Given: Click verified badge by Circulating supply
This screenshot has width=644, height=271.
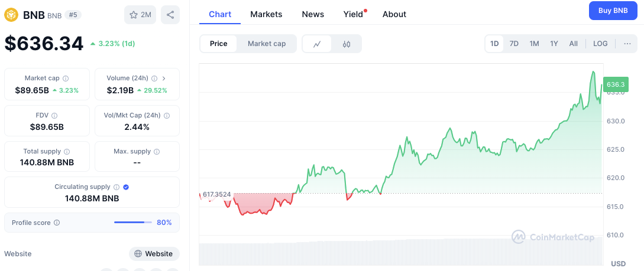Looking at the screenshot, I should (126, 187).
